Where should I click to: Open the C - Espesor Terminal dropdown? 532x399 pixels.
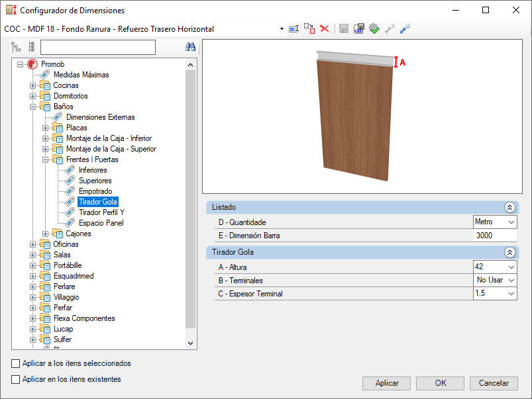pyautogui.click(x=511, y=294)
